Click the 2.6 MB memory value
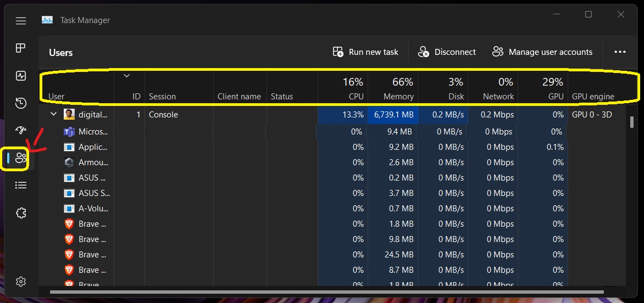The height and width of the screenshot is (303, 644). click(401, 162)
